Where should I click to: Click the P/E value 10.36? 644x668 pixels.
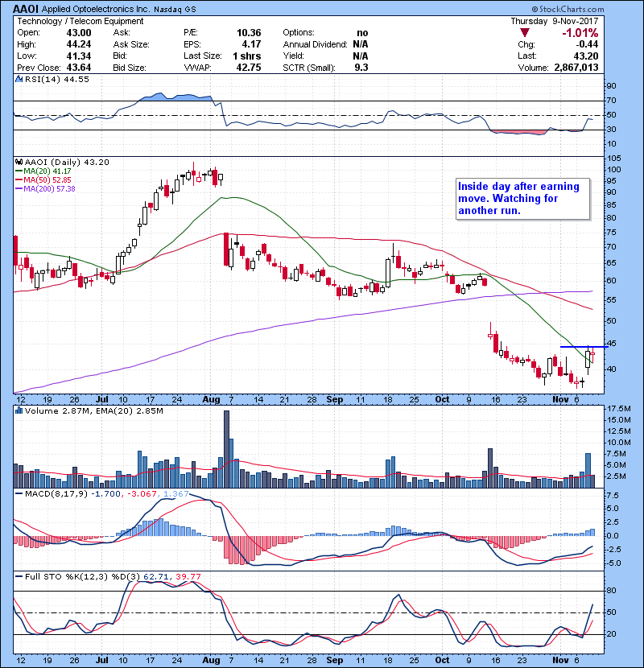click(x=249, y=33)
